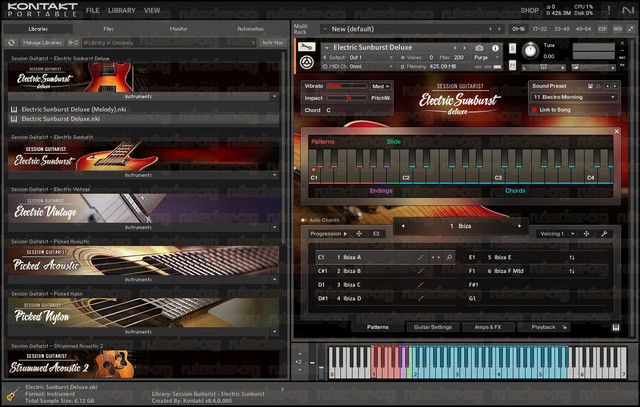Click the Progression play button
The image size is (640, 407).
[x=345, y=234]
